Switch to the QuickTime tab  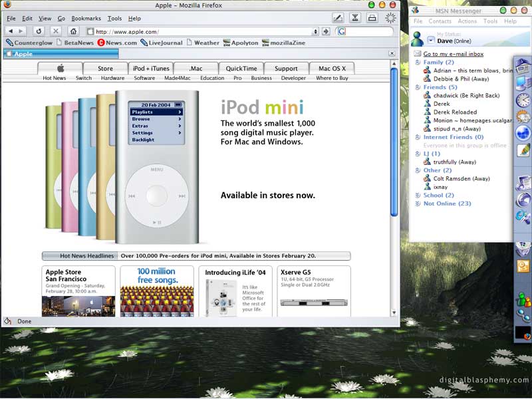(241, 68)
